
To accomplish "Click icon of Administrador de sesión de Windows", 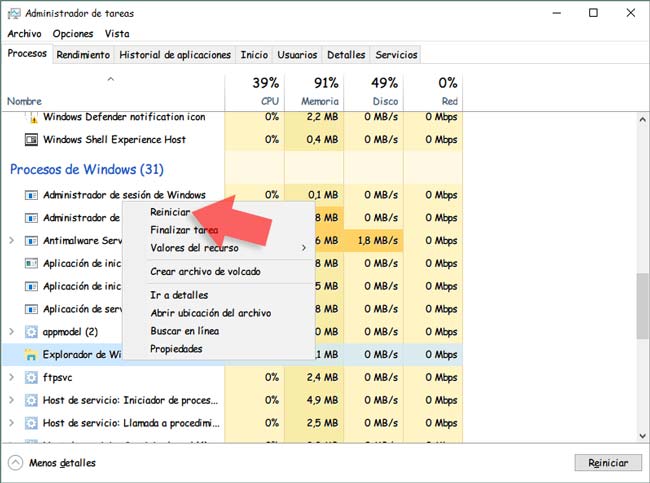I will tap(32, 195).
